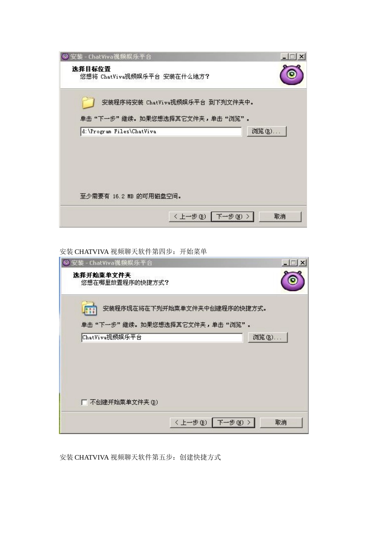Viewport: 392px width, 555px height.
Task: Close the second installer window
Action: (x=303, y=263)
